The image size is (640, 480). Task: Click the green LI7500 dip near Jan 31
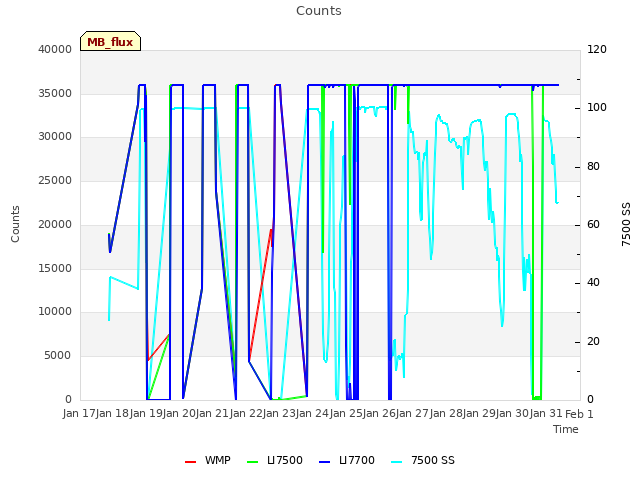click(x=537, y=397)
